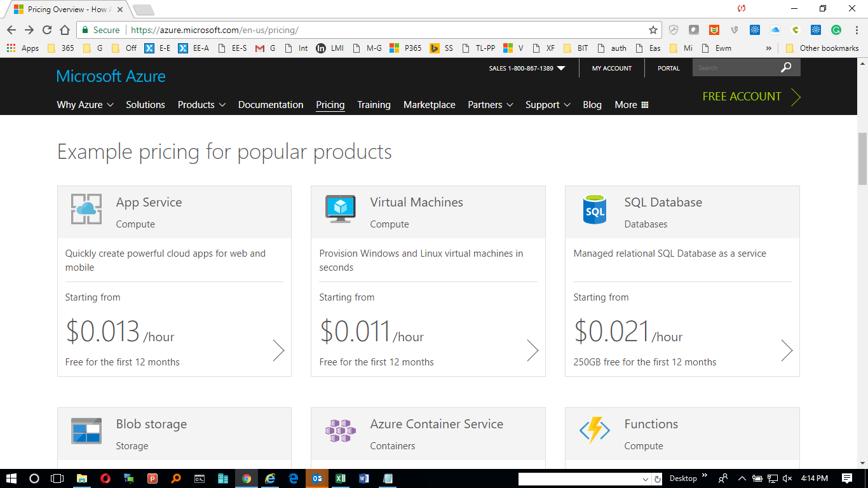Click the green padlock Secure indicator

[100, 30]
